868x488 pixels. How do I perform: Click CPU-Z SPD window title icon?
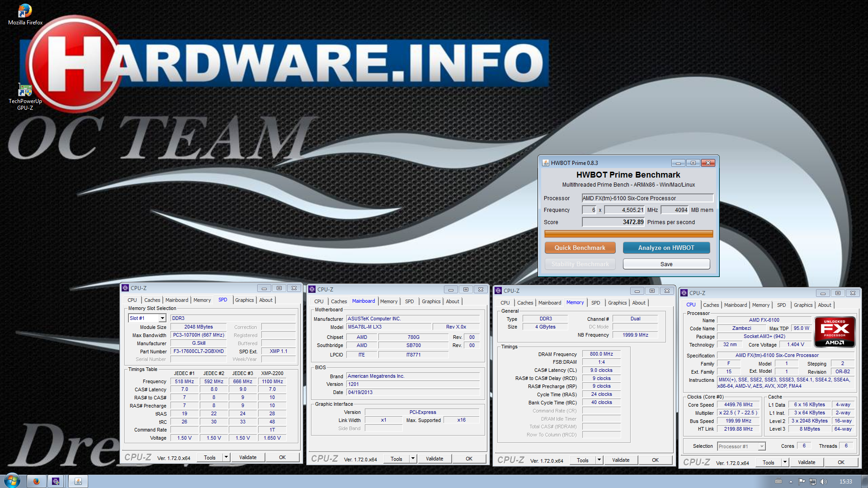click(125, 288)
